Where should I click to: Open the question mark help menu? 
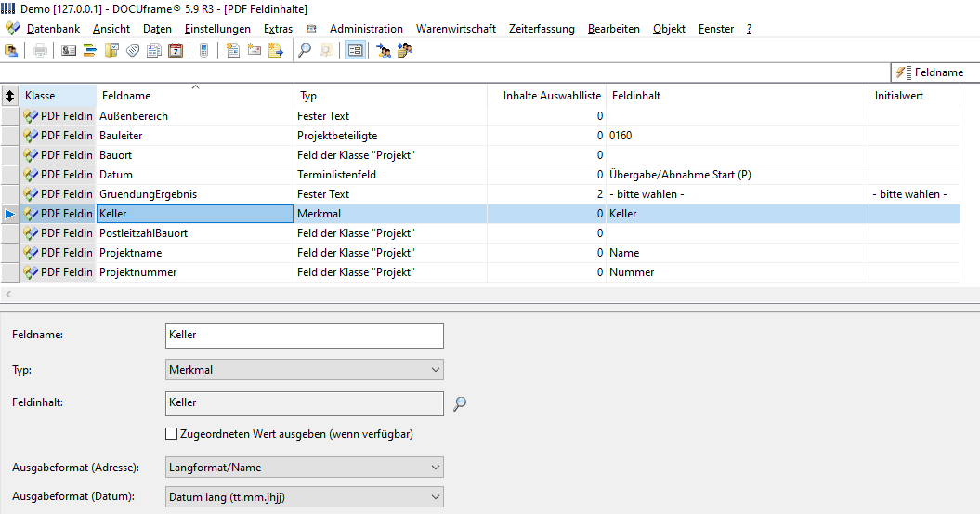[750, 29]
